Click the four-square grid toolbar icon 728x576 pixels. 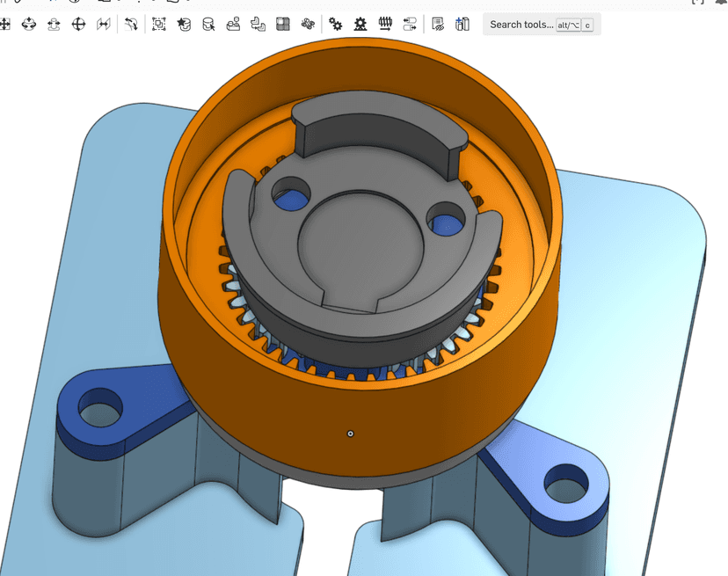click(283, 25)
